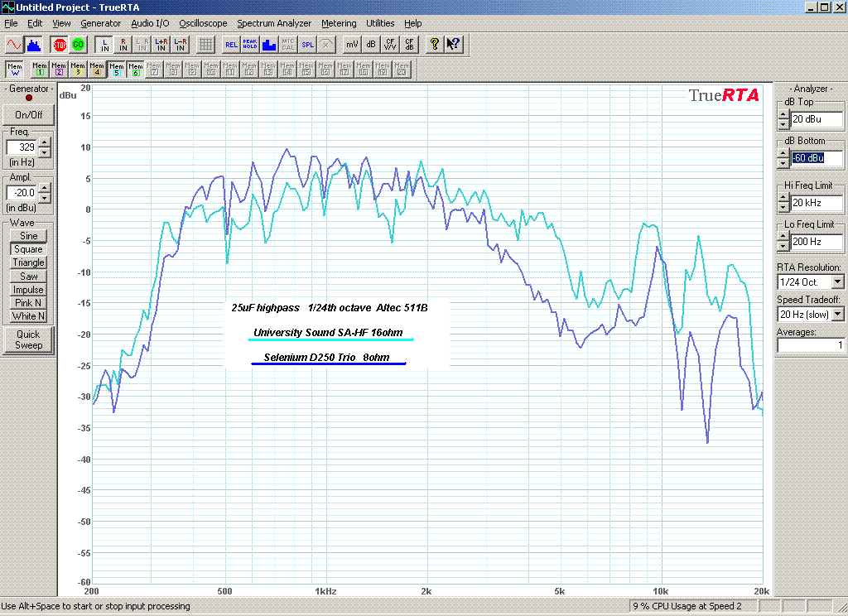Open the Edit menu
The height and width of the screenshot is (616, 848).
pyautogui.click(x=35, y=23)
